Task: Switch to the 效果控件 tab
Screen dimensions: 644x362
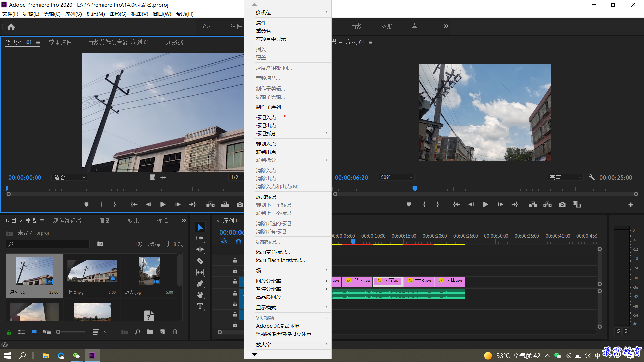Action: tap(60, 42)
